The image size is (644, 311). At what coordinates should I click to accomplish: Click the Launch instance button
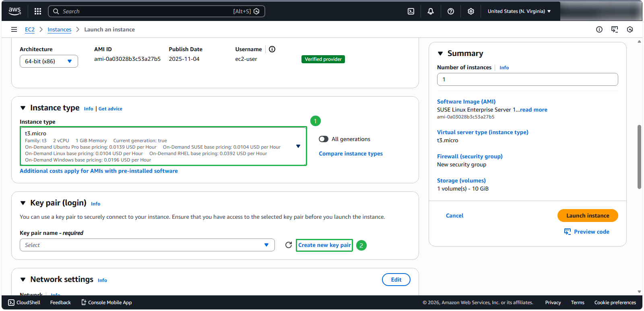(588, 216)
